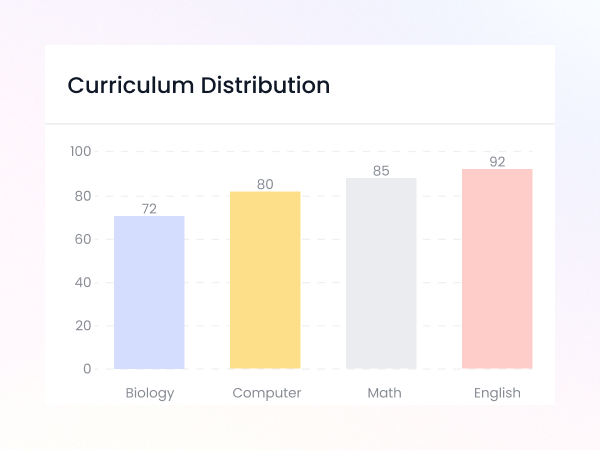Click the Biology x-axis label

150,393
